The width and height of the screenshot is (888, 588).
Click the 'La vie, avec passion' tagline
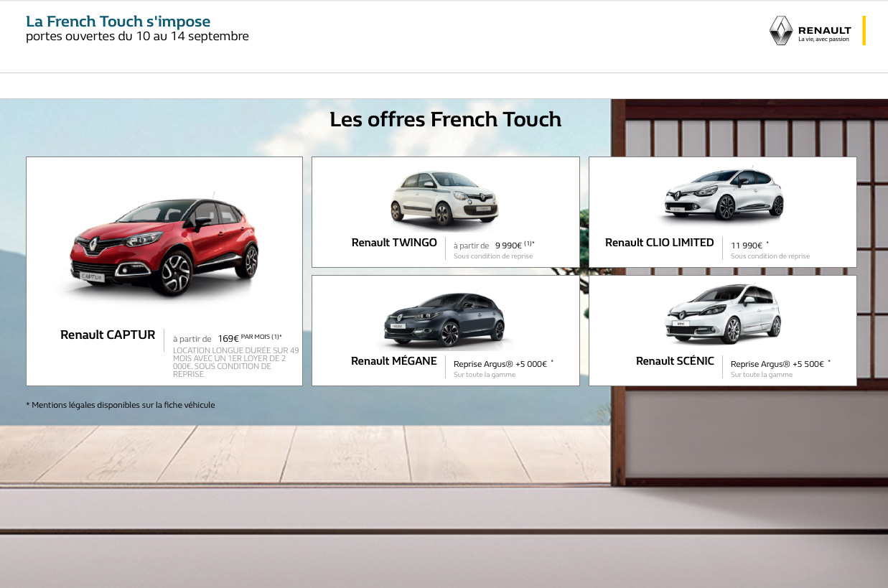[823, 39]
